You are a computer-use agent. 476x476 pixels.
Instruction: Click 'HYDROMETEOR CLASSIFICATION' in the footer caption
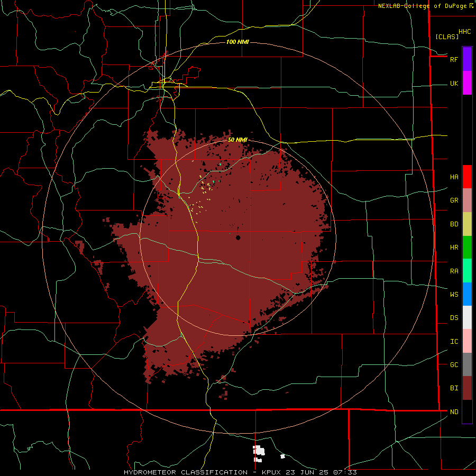186,472
